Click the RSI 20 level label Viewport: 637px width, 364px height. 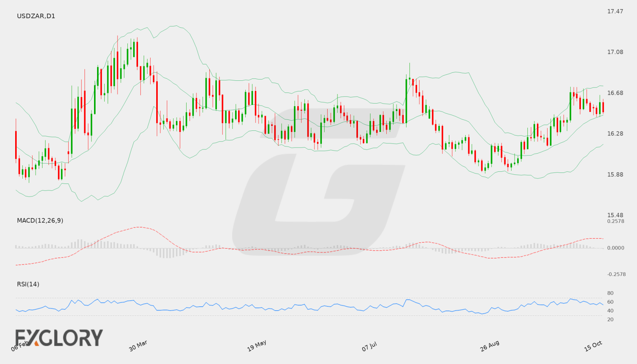[610, 319]
